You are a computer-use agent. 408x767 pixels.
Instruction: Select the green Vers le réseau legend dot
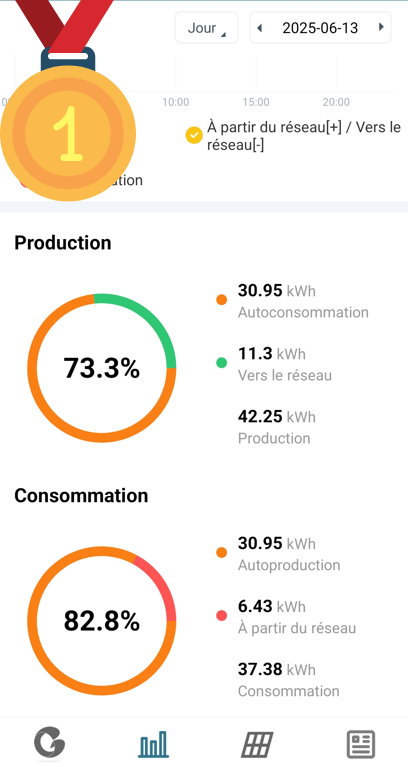pos(222,362)
